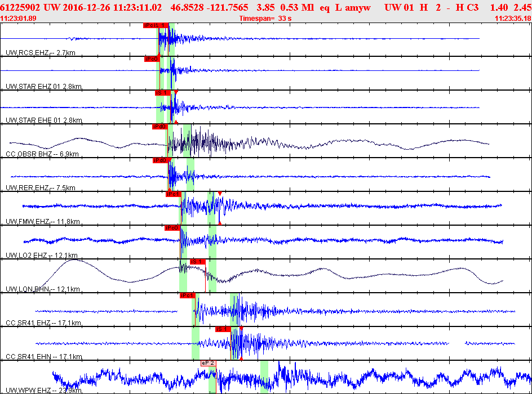
Task: Click the coordinates 46.8528 -121.7565
Action: click(209, 7)
